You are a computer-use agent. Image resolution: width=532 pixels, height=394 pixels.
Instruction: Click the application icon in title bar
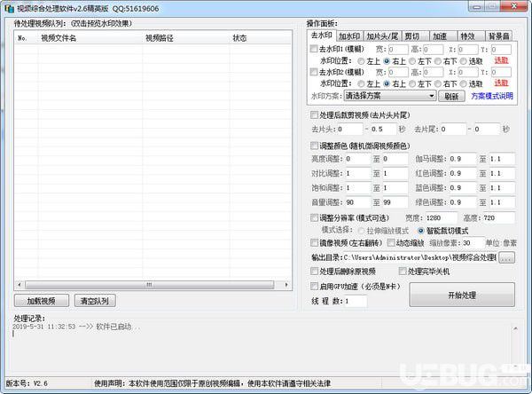pos(10,9)
